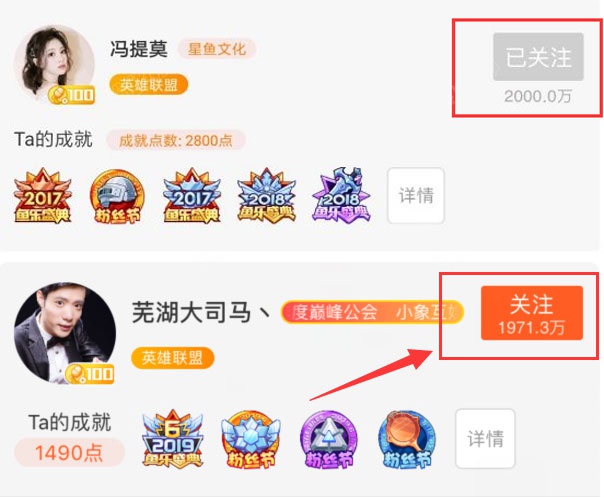This screenshot has height=497, width=604.
Task: Click the 星鱼文化 guild tag
Action: pos(216,49)
